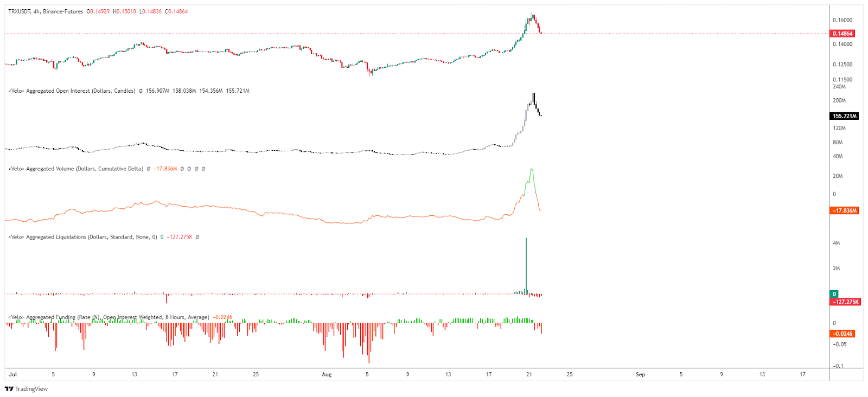
Task: Click the 2M liquidations scale label
Action: click(x=837, y=268)
